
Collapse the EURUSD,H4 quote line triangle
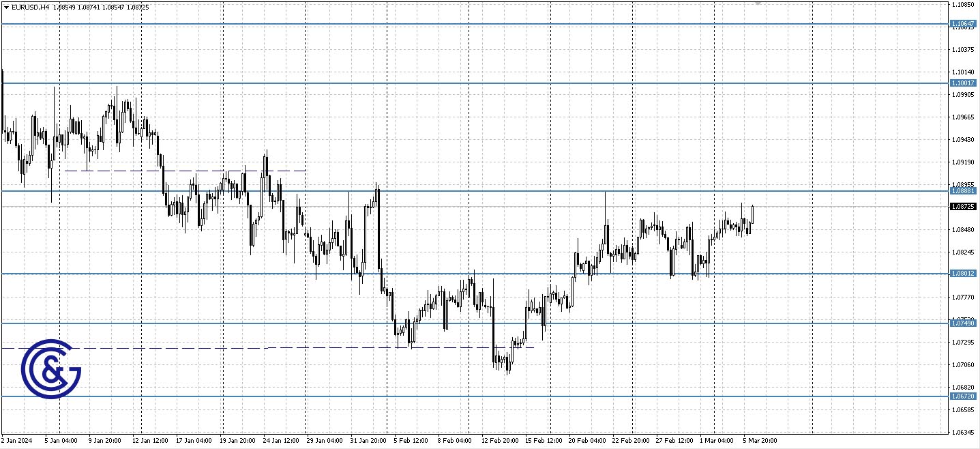[x=5, y=7]
